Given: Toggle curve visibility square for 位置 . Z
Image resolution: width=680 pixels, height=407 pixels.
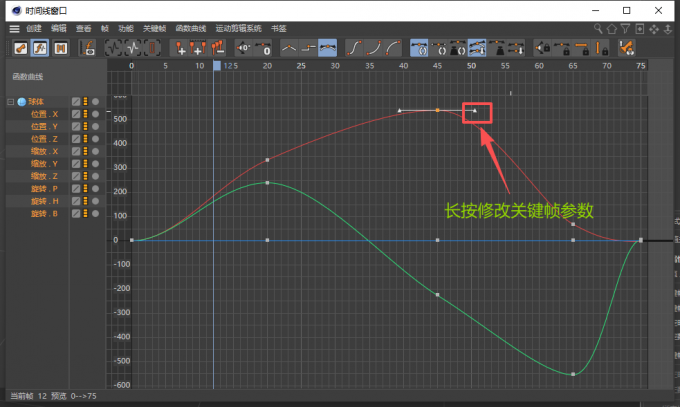Looking at the screenshot, I should [x=76, y=139].
